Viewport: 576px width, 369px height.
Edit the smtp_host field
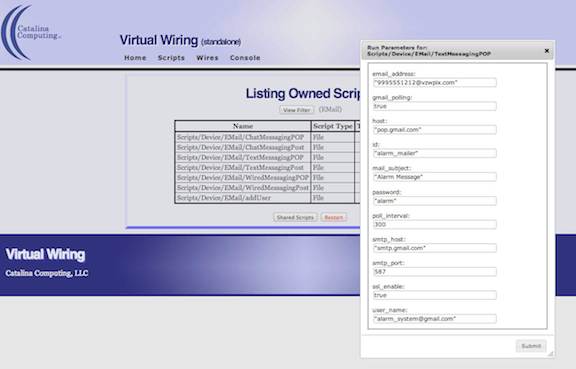tap(435, 248)
